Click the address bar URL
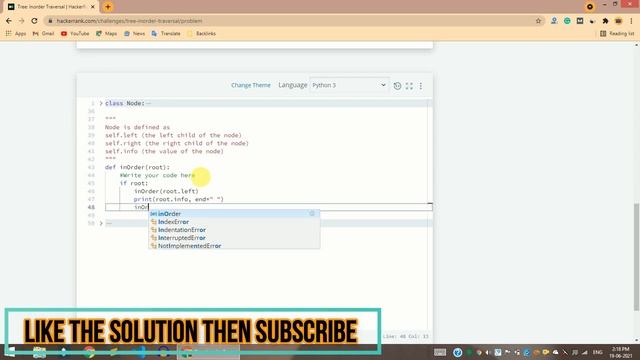Screen dimensions: 640x360 (x=129, y=21)
